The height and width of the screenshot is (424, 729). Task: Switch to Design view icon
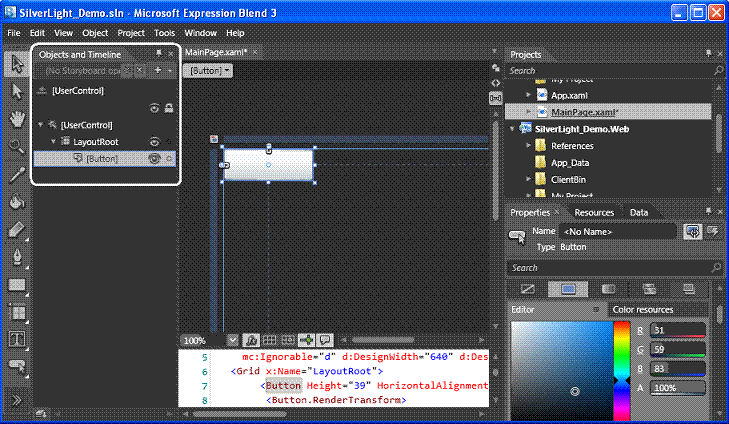tap(496, 68)
